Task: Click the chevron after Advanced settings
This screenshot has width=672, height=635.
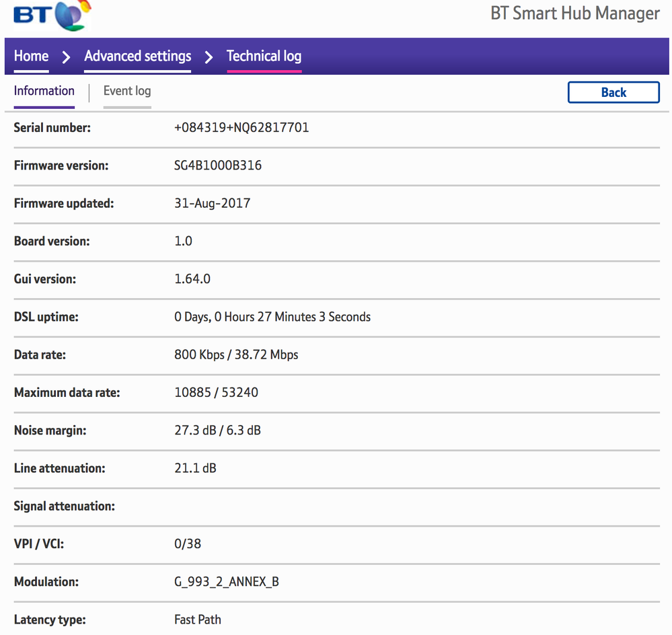Action: 209,57
